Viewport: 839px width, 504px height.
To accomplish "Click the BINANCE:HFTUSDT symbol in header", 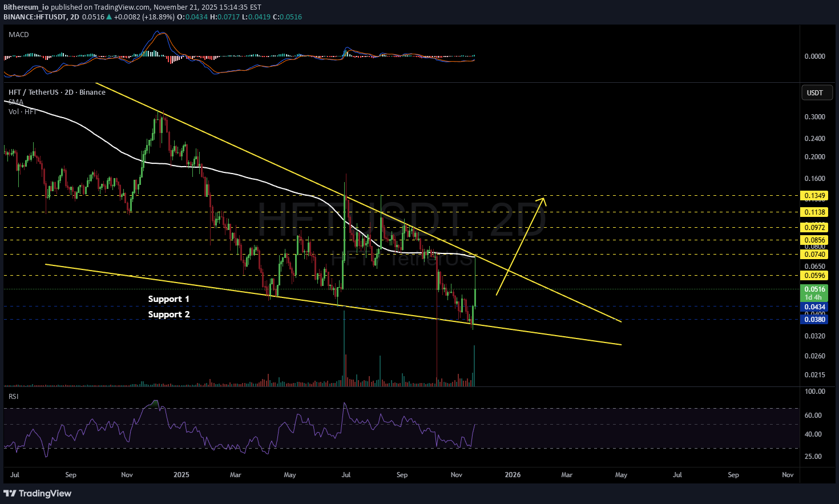I will [35, 17].
